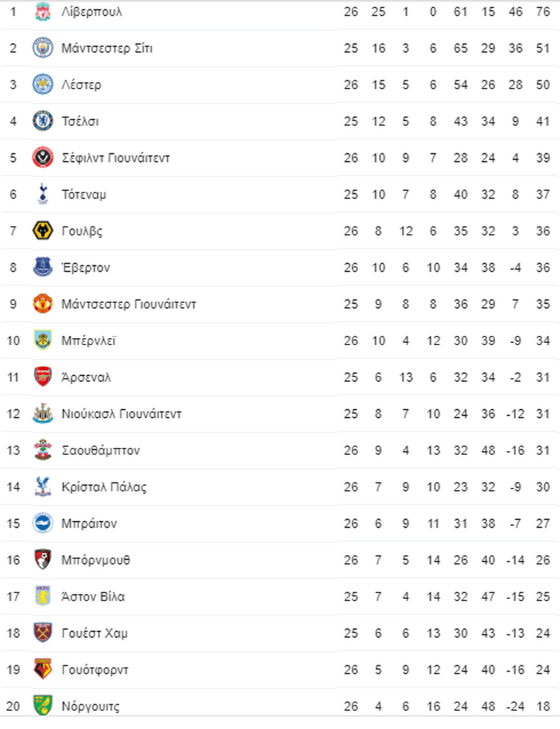The image size is (560, 729).
Task: Open the Sheffield United crest icon
Action: tap(43, 158)
